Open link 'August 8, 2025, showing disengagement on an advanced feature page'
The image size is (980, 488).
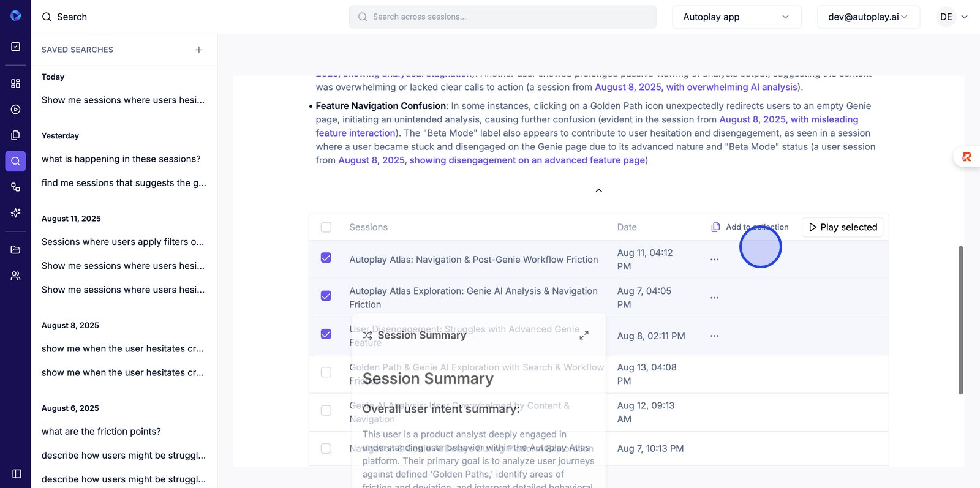tap(492, 160)
